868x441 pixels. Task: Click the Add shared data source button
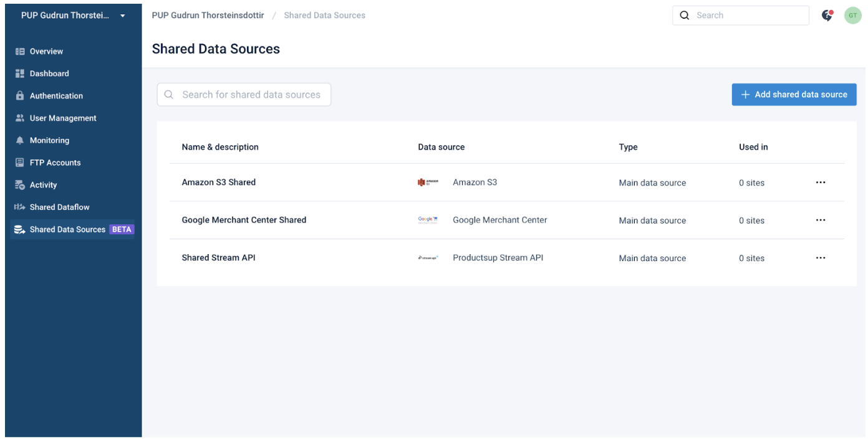pyautogui.click(x=794, y=94)
